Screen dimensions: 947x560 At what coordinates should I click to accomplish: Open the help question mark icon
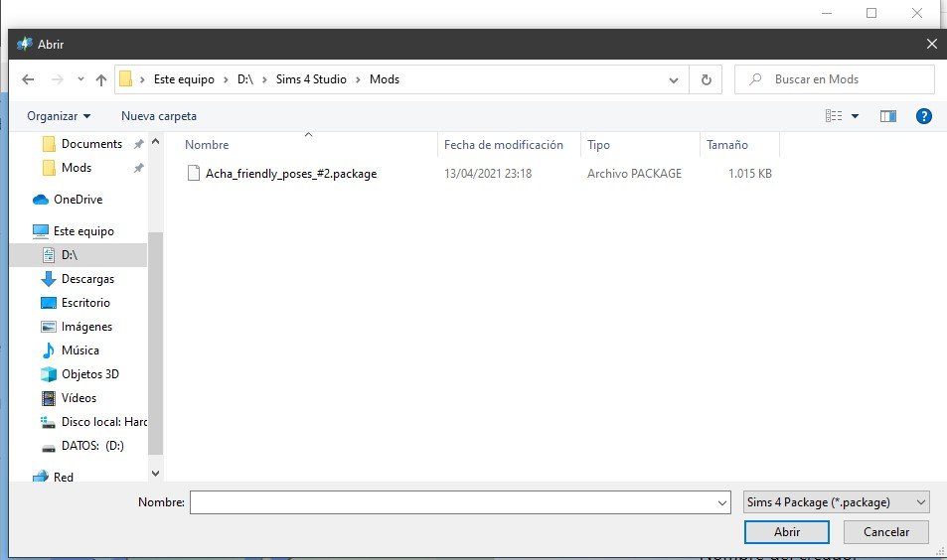[923, 116]
